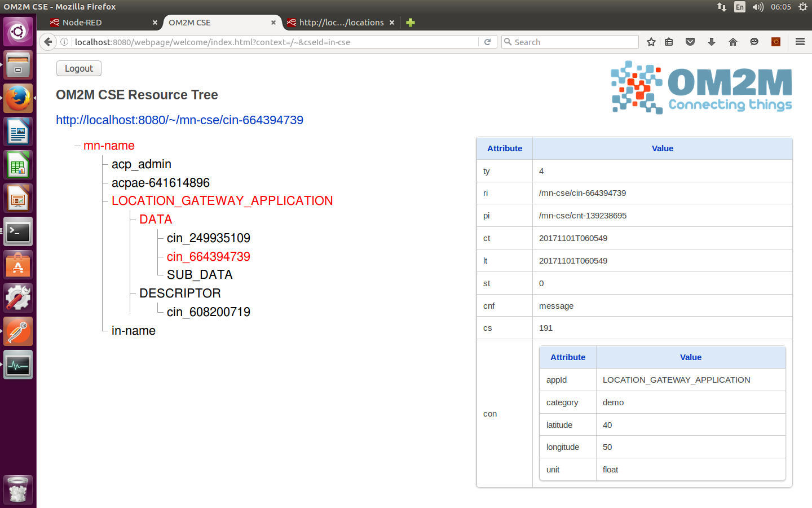Reload the page with the refresh icon
This screenshot has height=508, width=812.
[x=488, y=42]
